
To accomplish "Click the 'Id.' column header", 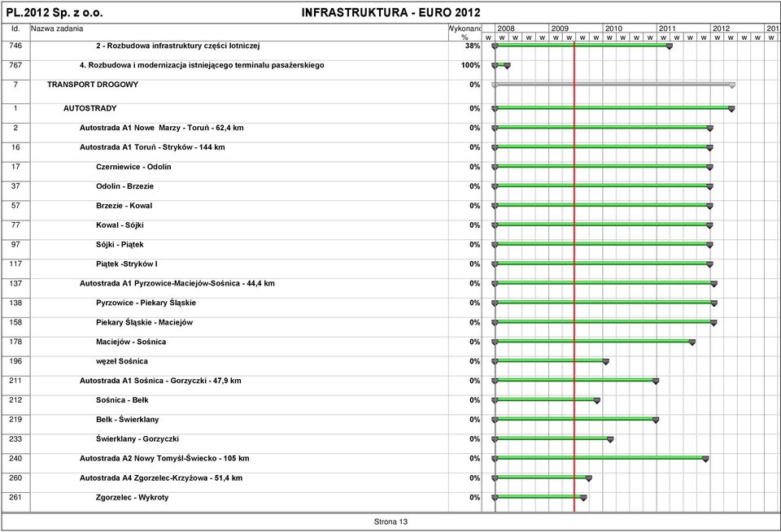I will (x=15, y=29).
